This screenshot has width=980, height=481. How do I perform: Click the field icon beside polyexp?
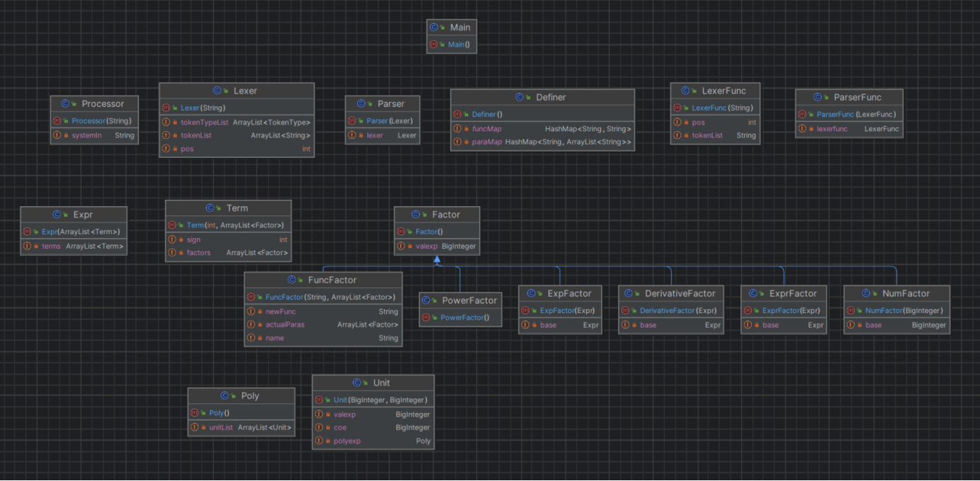click(319, 441)
